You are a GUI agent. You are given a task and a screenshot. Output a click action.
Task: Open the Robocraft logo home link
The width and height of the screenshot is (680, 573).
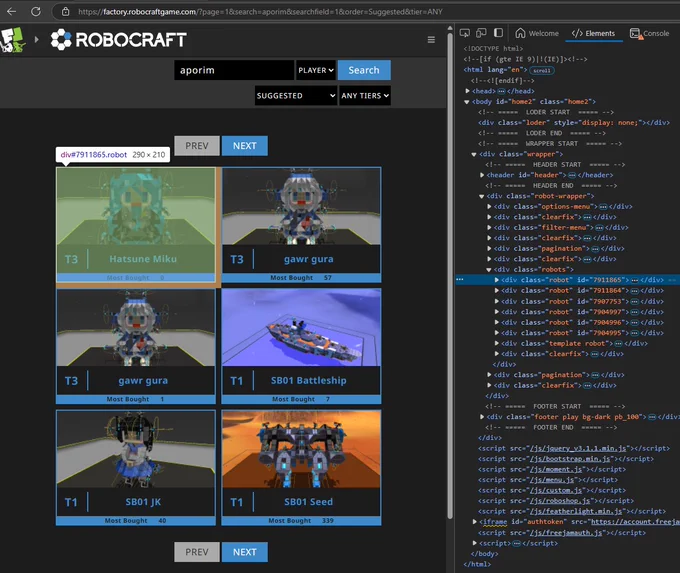[x=118, y=39]
